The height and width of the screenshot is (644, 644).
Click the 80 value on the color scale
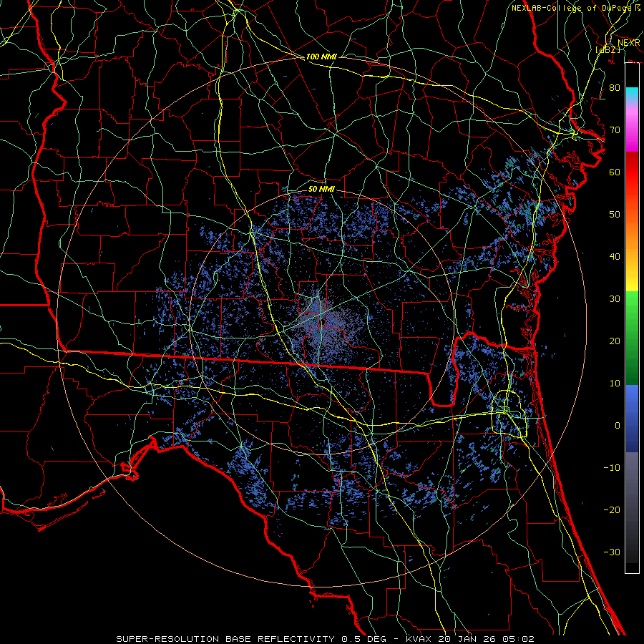pos(615,87)
